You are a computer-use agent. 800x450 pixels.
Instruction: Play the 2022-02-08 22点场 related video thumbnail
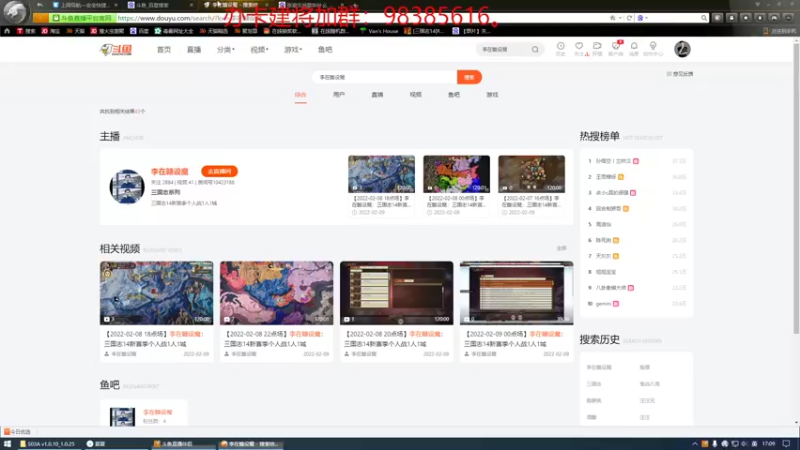pos(277,293)
